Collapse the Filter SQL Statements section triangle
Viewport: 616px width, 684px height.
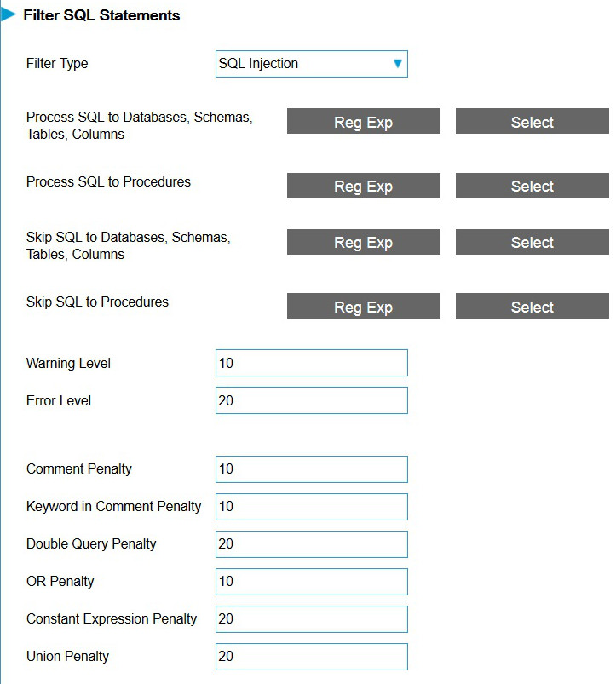pyautogui.click(x=9, y=14)
